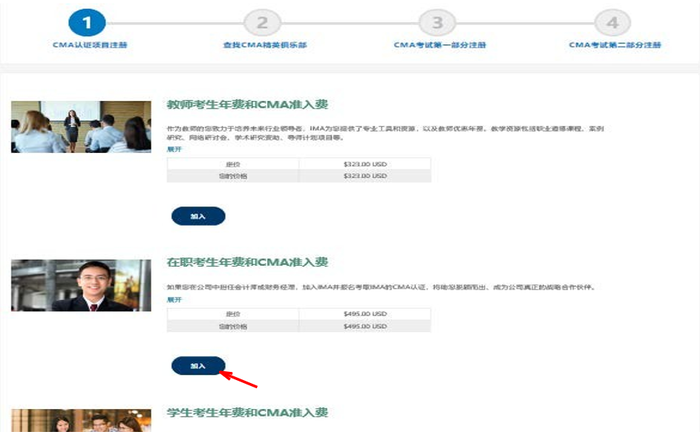Open the 教师考生年费和CMA准入费 heading
The width and height of the screenshot is (700, 432).
pos(246,104)
